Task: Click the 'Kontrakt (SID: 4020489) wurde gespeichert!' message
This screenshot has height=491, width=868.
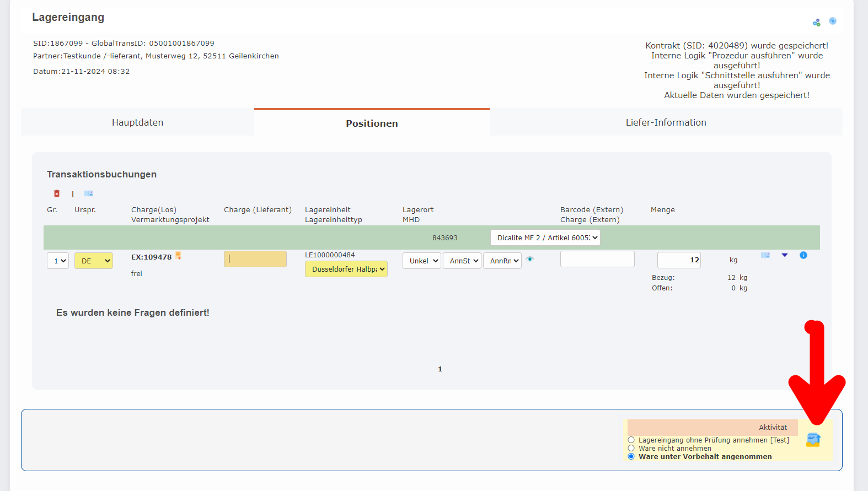Action: [737, 46]
